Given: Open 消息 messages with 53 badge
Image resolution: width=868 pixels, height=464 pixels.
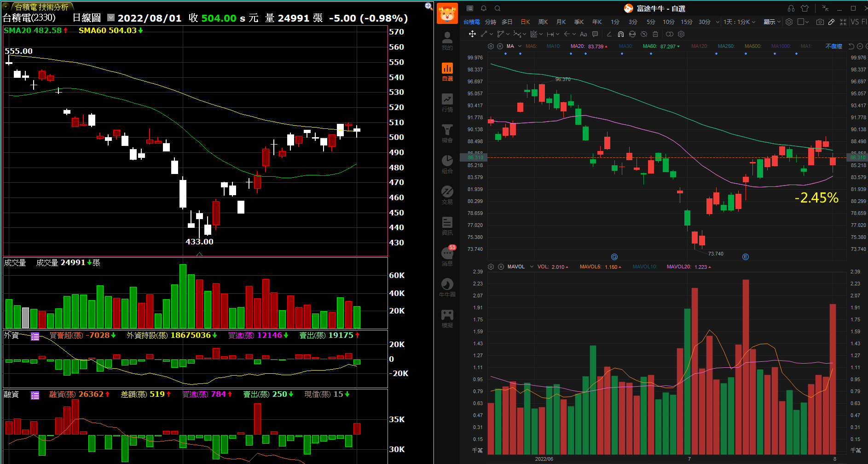Looking at the screenshot, I should point(447,256).
